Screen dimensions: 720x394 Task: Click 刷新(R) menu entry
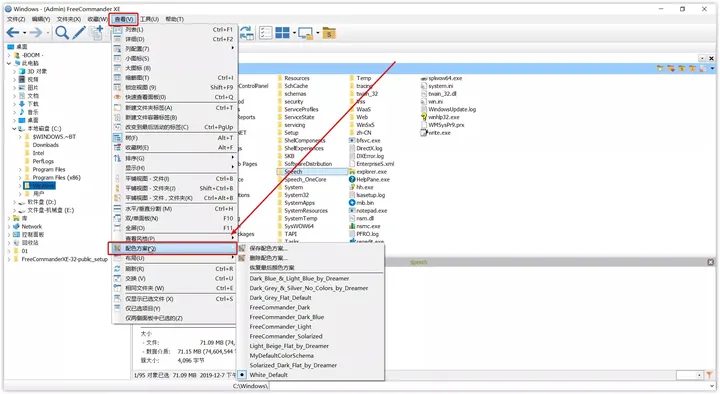(174, 269)
